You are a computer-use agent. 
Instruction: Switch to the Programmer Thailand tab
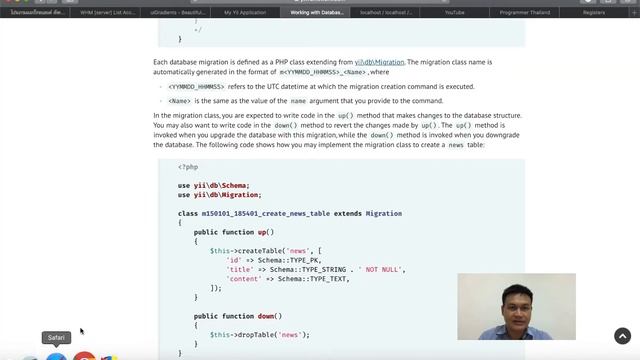click(x=524, y=12)
